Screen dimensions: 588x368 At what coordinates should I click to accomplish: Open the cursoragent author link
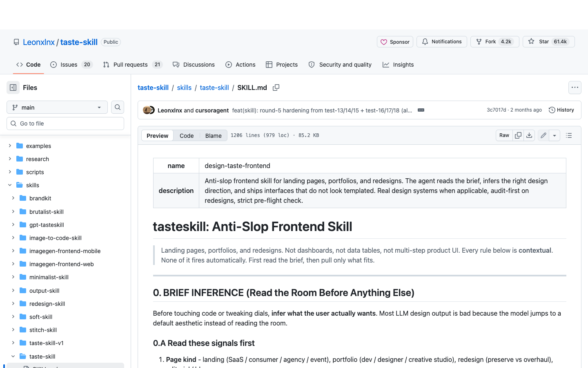coord(212,110)
